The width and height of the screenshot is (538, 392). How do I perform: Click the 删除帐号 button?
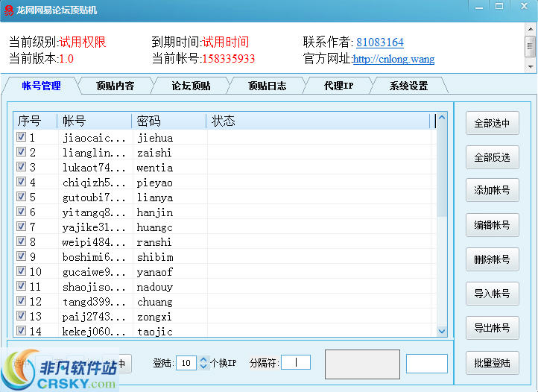492,259
